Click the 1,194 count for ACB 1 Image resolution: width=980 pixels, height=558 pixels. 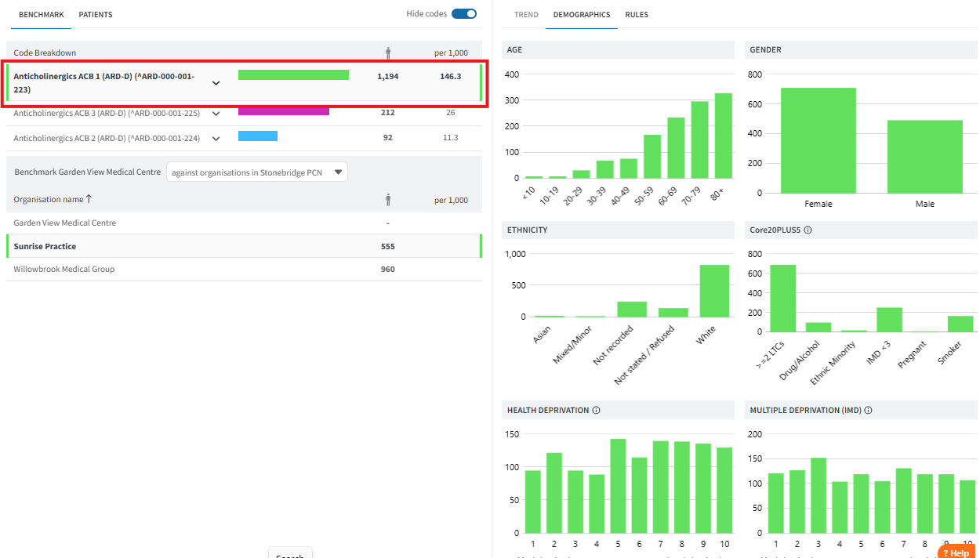pos(387,77)
